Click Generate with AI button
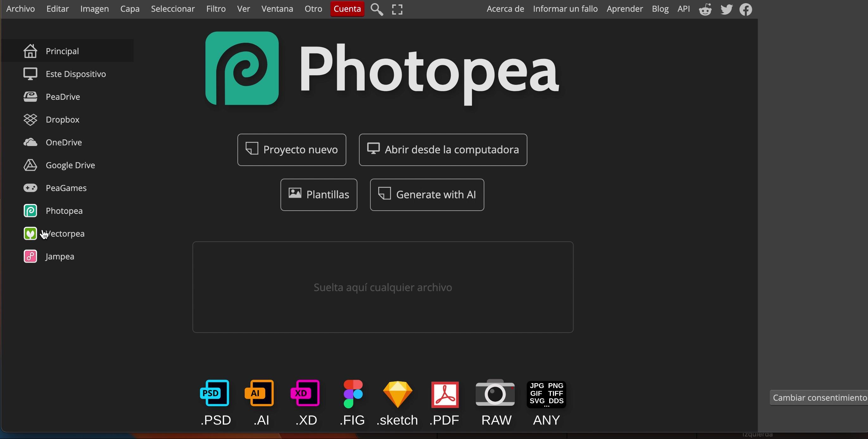Screen dimensions: 868x439 tap(427, 195)
